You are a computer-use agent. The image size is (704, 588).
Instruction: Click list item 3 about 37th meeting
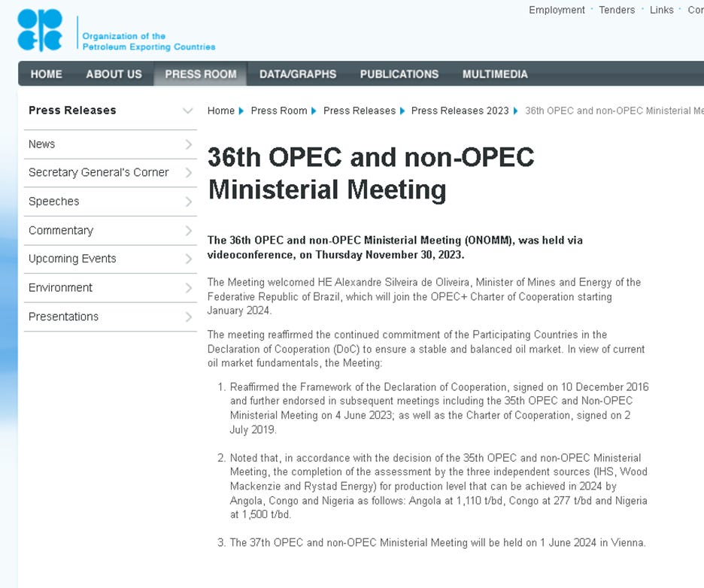437,543
